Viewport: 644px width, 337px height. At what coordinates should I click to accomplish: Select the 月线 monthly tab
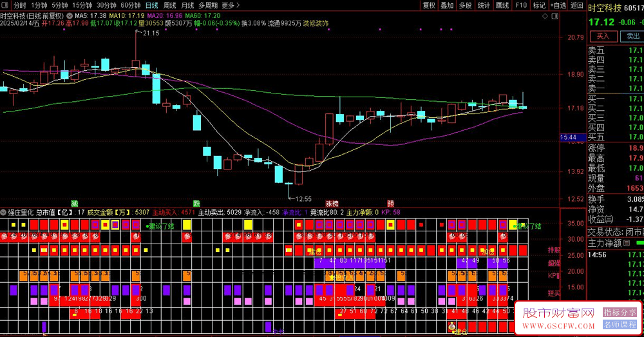click(187, 5)
